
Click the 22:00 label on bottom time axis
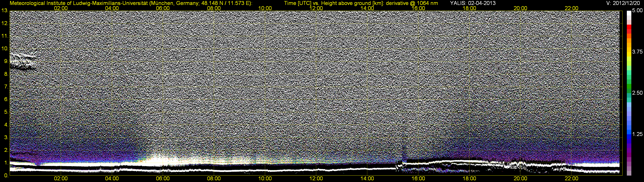(x=571, y=179)
